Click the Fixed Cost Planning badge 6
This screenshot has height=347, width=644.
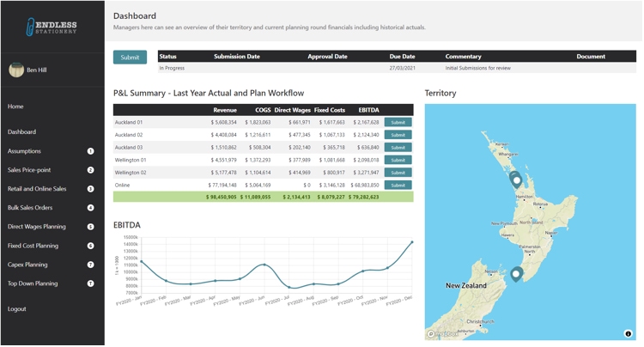tap(90, 246)
